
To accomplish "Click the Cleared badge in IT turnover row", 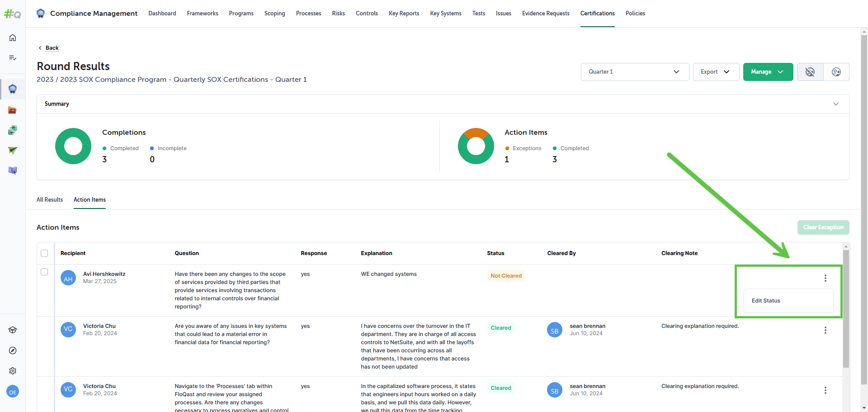I will pyautogui.click(x=501, y=328).
